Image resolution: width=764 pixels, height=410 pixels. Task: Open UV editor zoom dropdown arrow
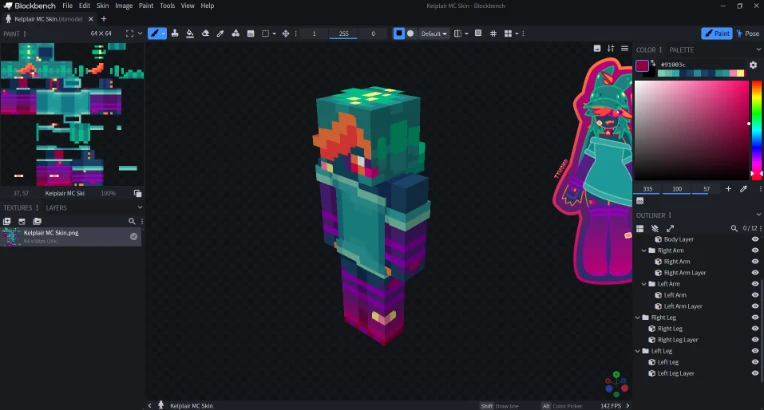click(x=140, y=34)
